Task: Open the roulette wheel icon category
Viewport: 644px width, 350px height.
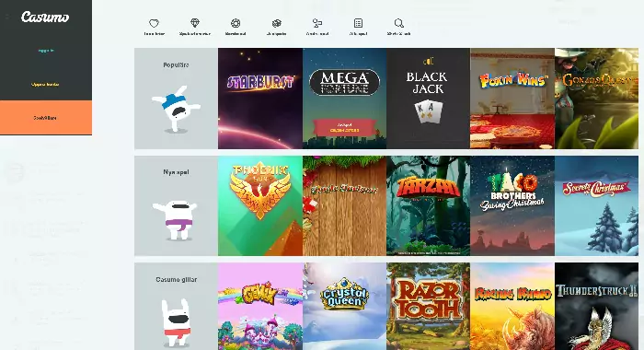Action: [x=236, y=23]
